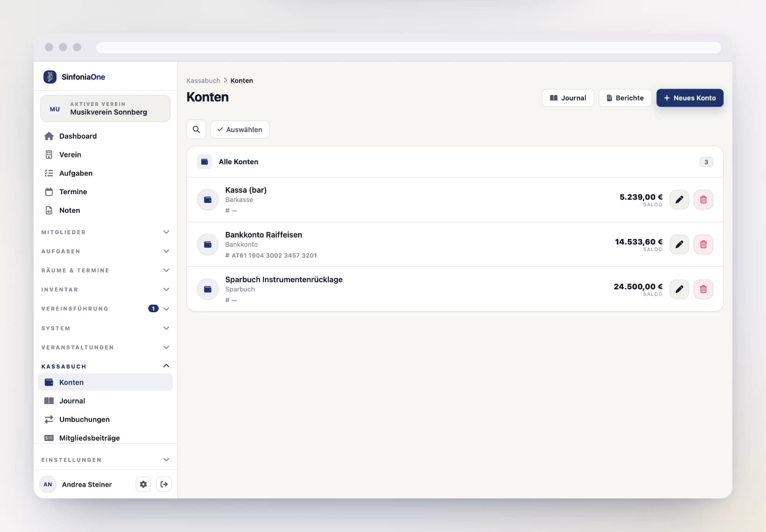This screenshot has width=766, height=532.
Task: Click the Kassabuch breadcrumb link
Action: click(203, 81)
